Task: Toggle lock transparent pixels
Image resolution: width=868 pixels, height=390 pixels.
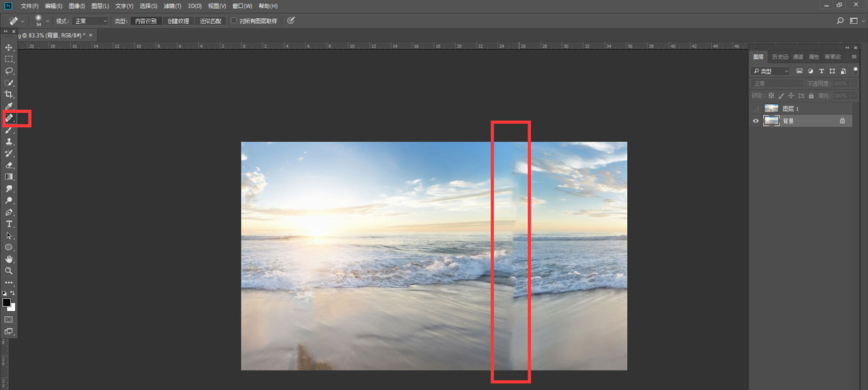Action: (771, 96)
